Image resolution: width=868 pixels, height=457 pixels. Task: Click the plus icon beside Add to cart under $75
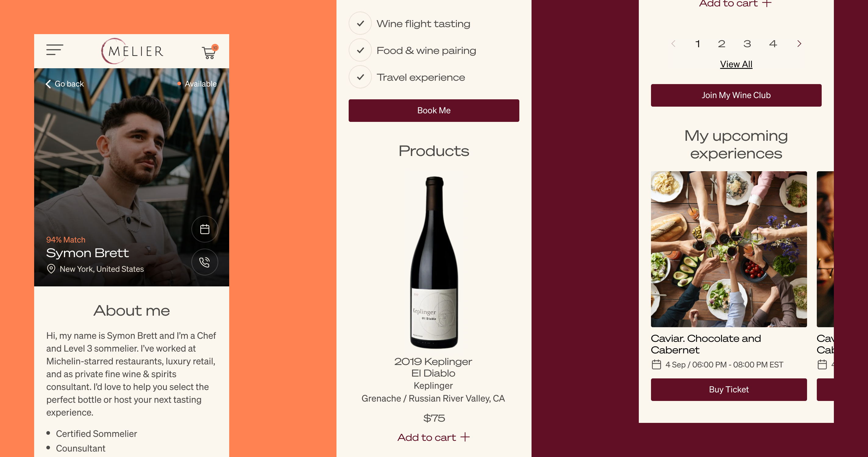click(x=465, y=437)
